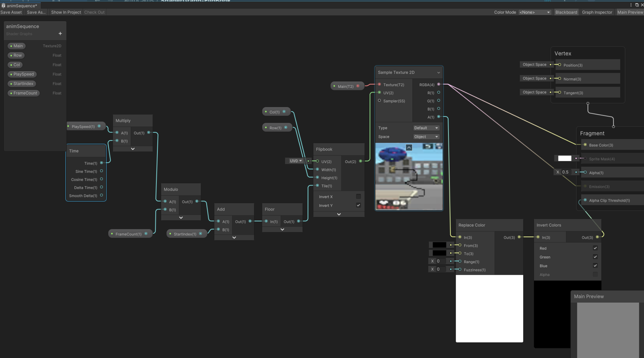Click the Flipbook Out(2) output port

point(361,161)
